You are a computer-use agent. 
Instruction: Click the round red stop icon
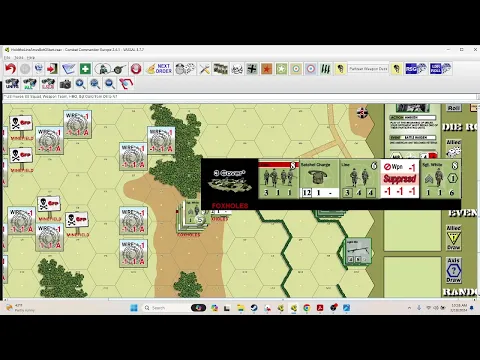point(136,69)
